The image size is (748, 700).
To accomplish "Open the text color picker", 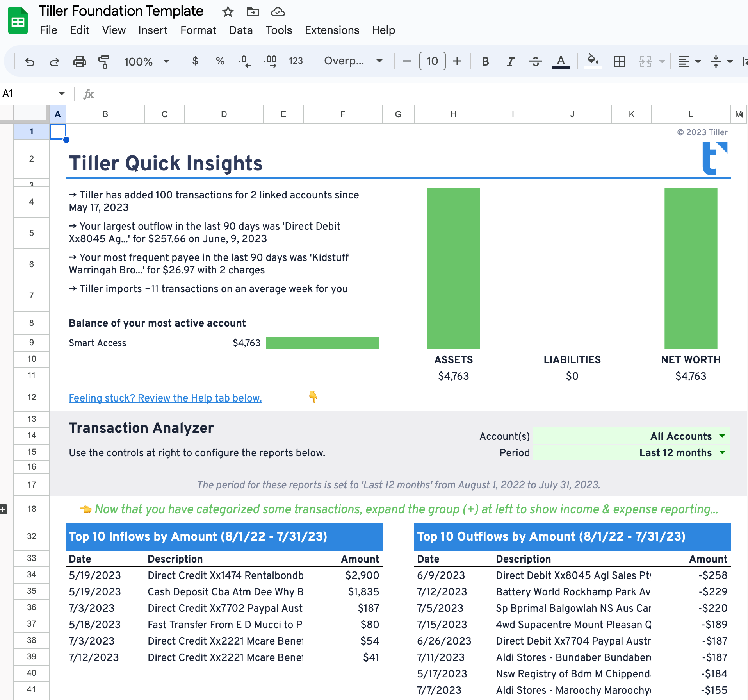I will click(x=561, y=61).
